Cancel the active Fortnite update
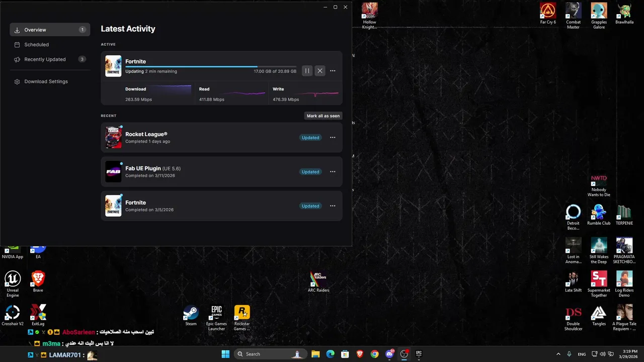 point(320,71)
